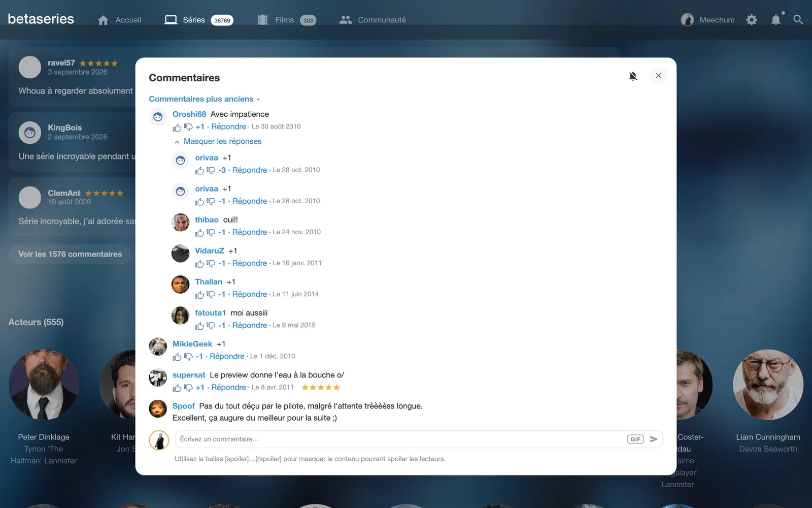The width and height of the screenshot is (812, 508).
Task: Open supersat's profile link
Action: point(189,375)
